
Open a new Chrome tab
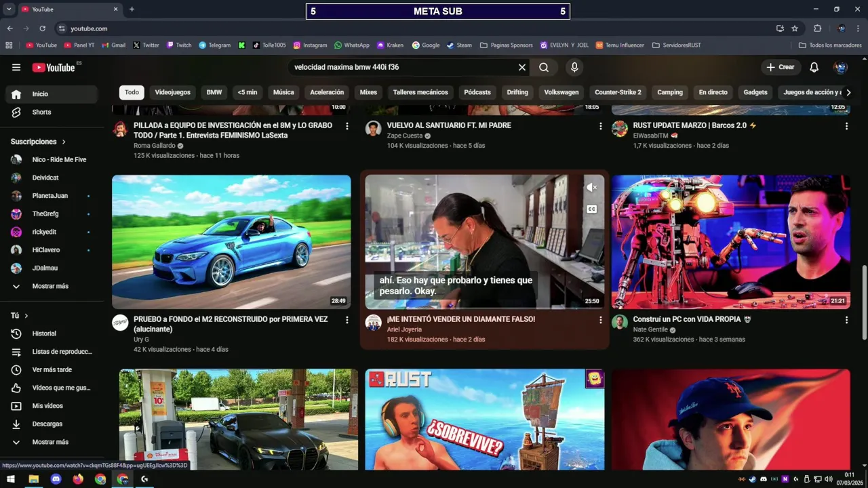pos(132,9)
